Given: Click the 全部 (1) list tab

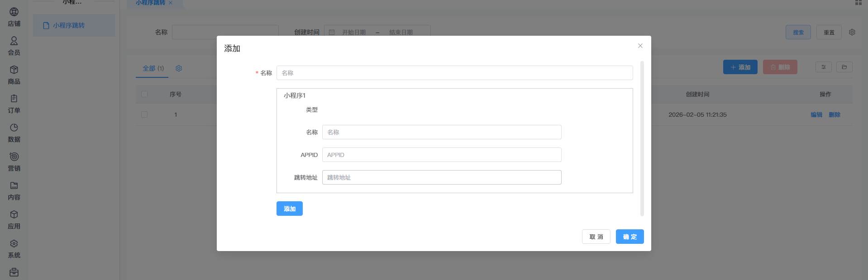Looking at the screenshot, I should point(153,68).
